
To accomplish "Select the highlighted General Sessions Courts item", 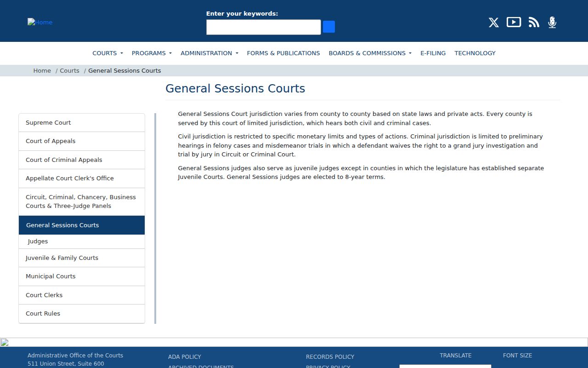I will point(82,225).
